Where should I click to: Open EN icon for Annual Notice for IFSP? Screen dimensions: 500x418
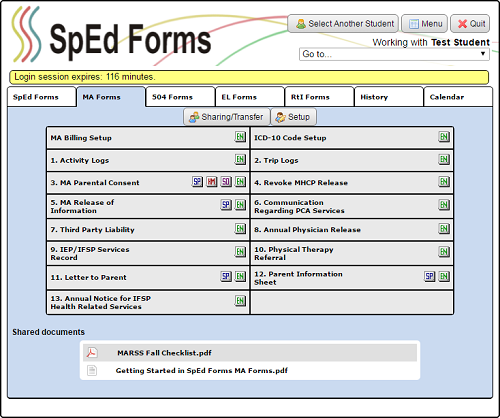point(240,301)
